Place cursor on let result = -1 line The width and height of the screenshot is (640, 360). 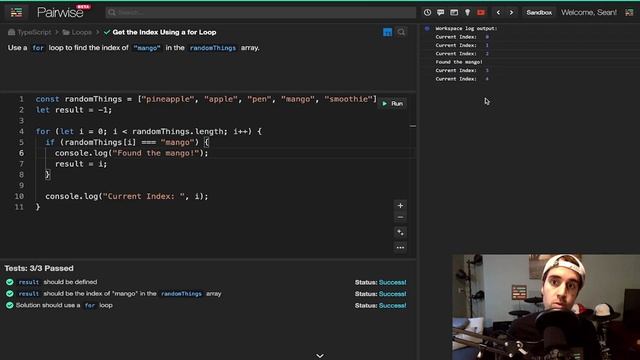point(74,110)
